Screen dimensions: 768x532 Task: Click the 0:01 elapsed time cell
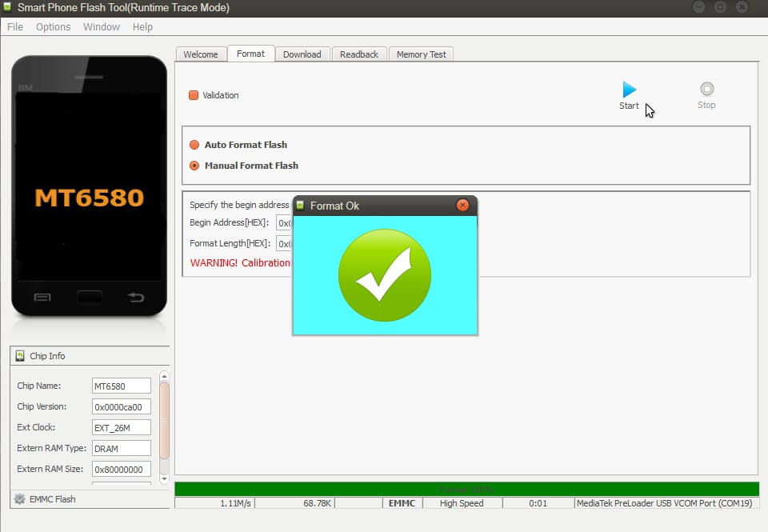538,503
